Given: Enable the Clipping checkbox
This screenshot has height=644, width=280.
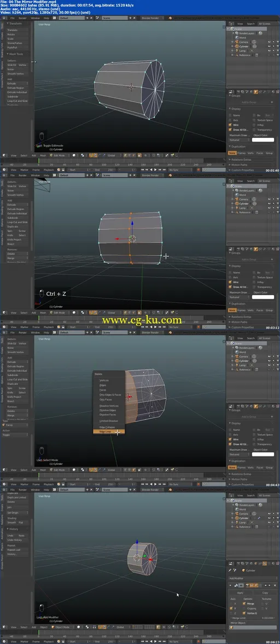Looking at the screenshot, I should (244, 608).
